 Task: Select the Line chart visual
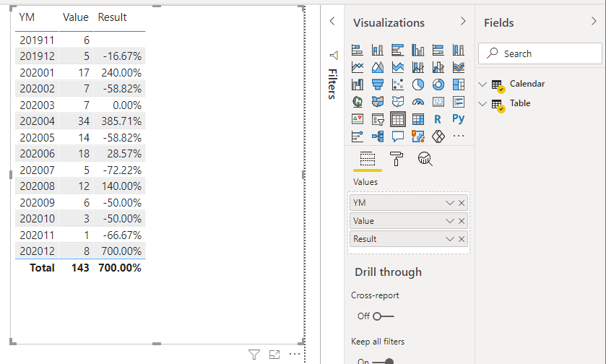[x=358, y=67]
